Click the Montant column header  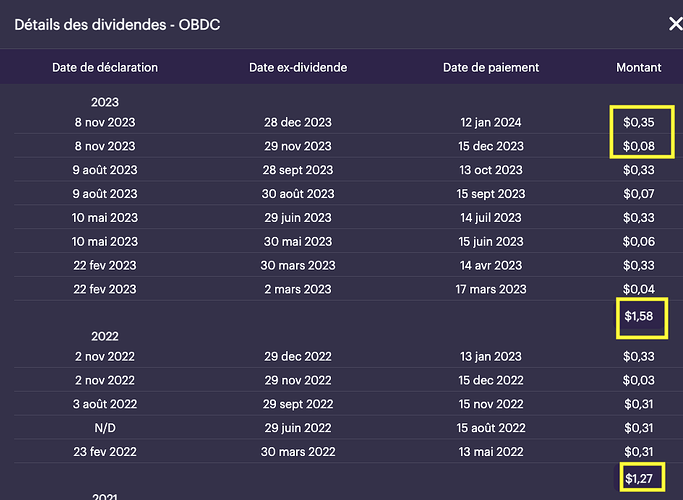[639, 68]
